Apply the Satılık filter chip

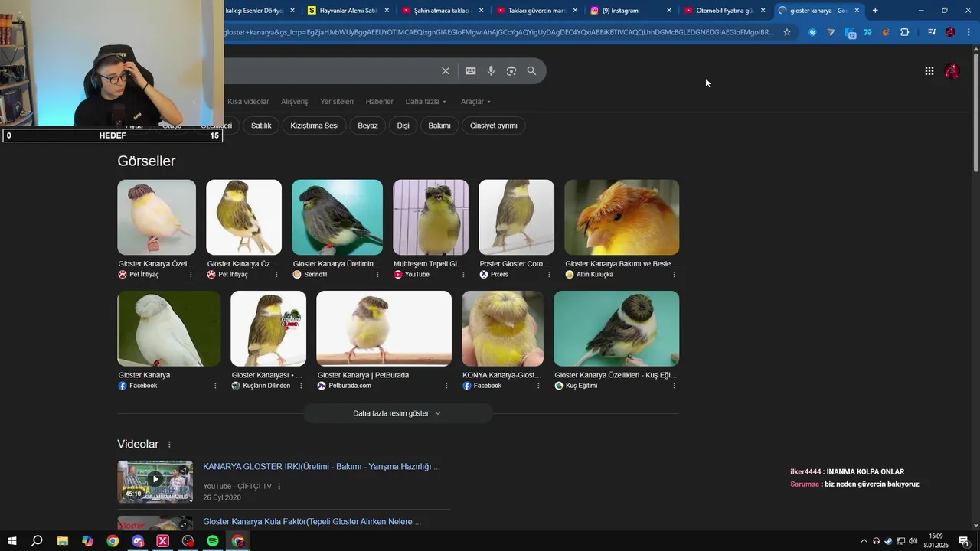261,126
